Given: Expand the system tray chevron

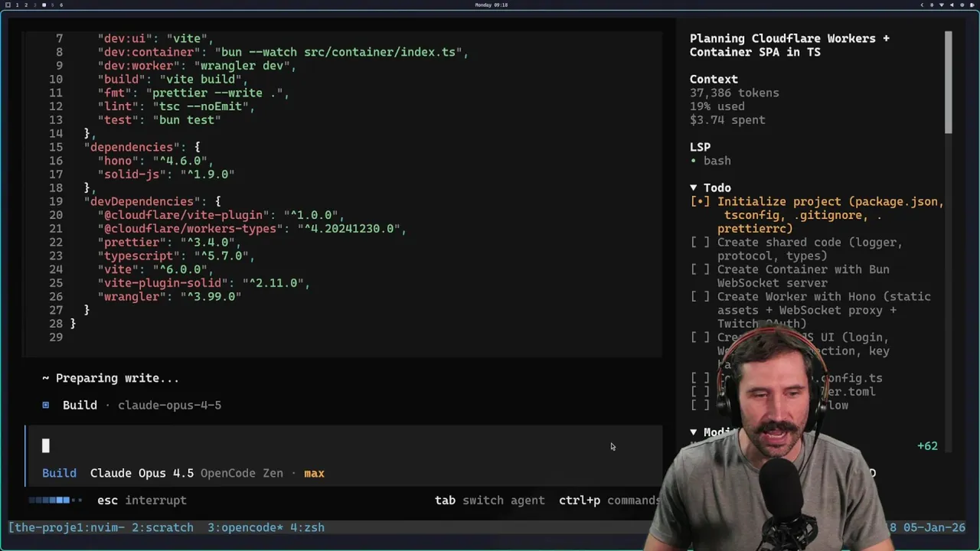Looking at the screenshot, I should 923,5.
